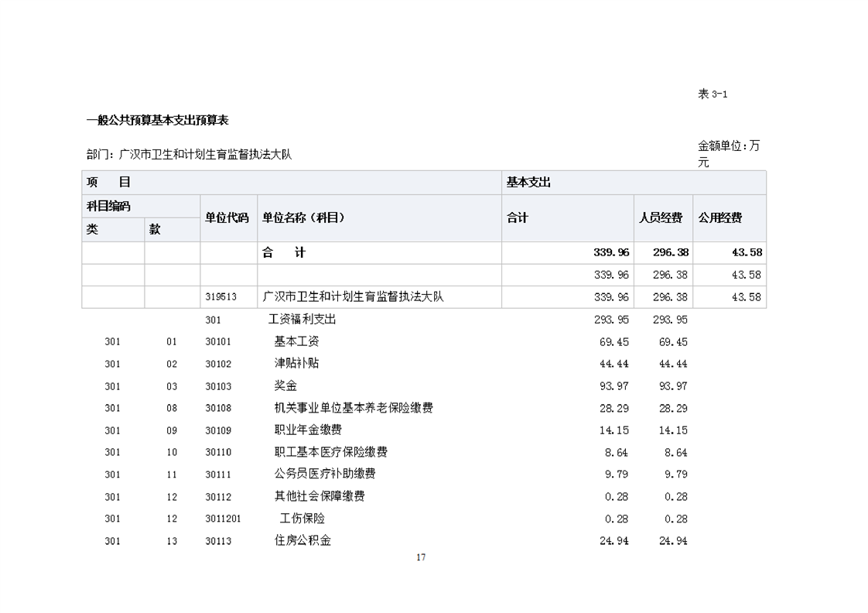This screenshot has width=868, height=613.
Task: Click the 8.64 total for code 30110
Action: click(617, 453)
